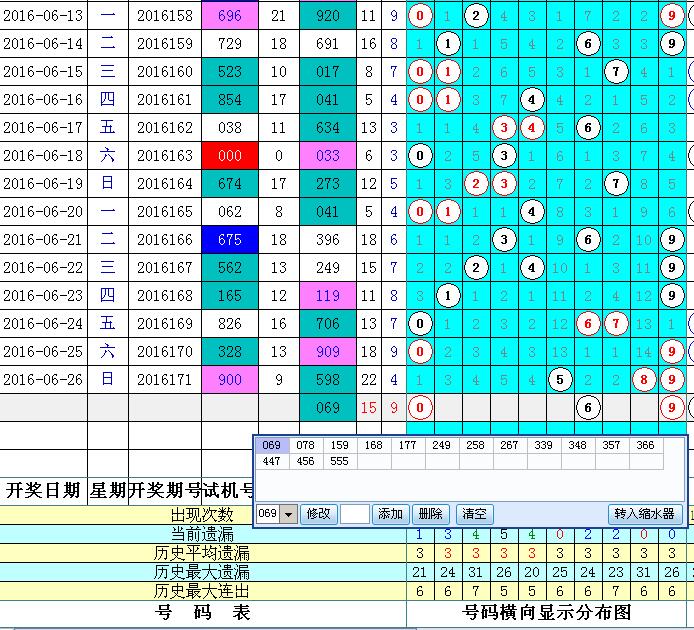The image size is (694, 630).
Task: Click the 转入缩水器 button
Action: click(x=646, y=514)
